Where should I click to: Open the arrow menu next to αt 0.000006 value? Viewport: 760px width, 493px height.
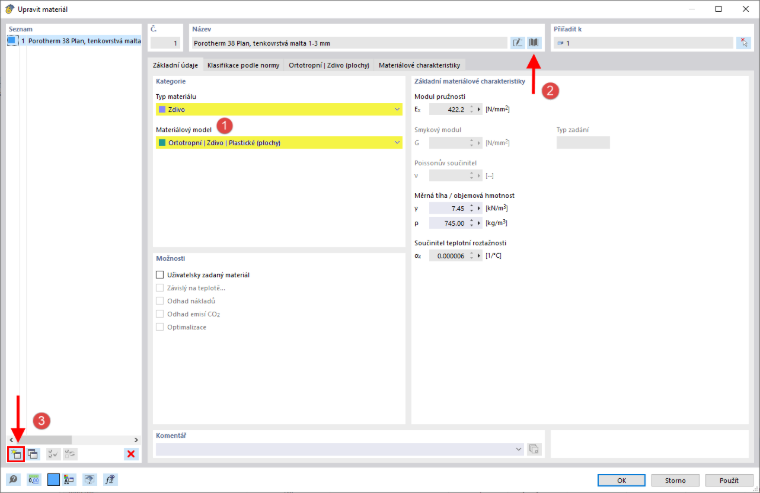click(479, 255)
